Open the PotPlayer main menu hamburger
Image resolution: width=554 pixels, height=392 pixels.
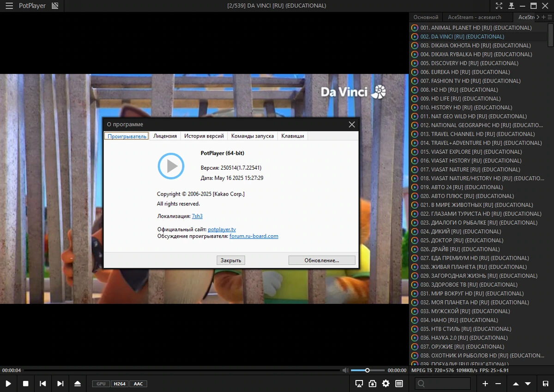click(9, 6)
